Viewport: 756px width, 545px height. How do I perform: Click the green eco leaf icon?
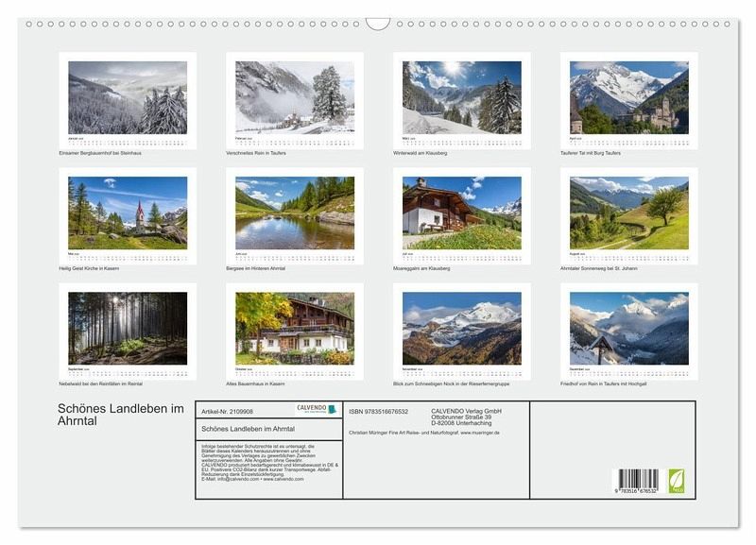(677, 480)
